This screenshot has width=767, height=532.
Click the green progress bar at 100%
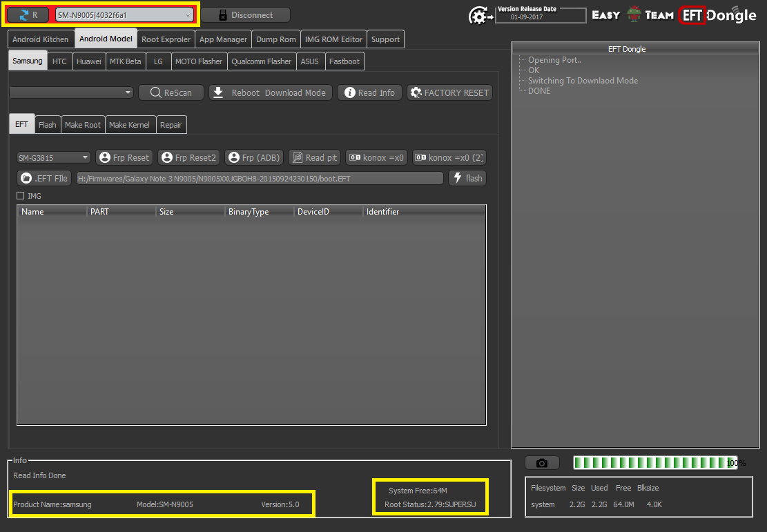pyautogui.click(x=655, y=462)
